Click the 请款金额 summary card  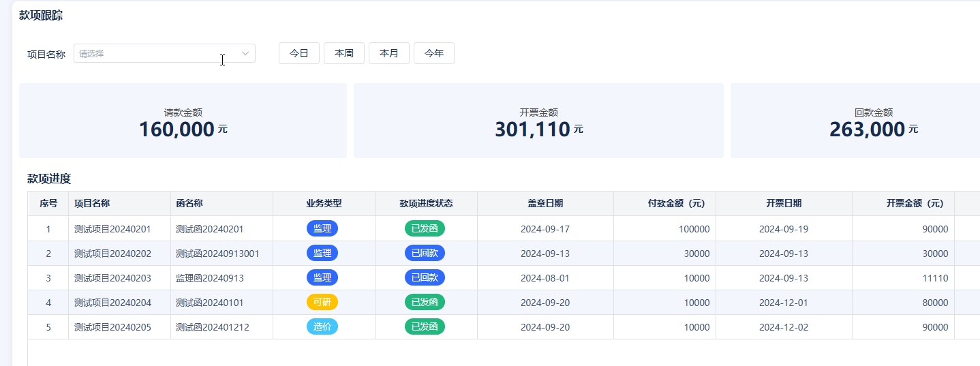pyautogui.click(x=183, y=121)
